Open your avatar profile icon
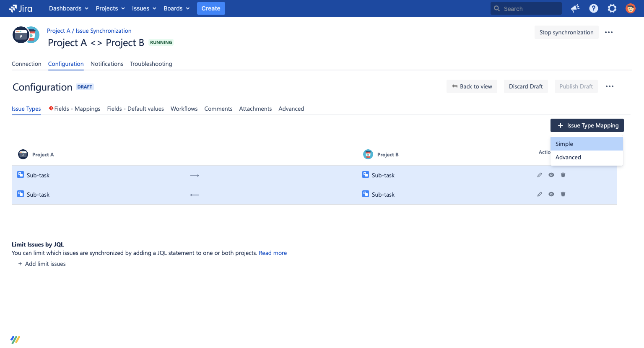 click(630, 8)
